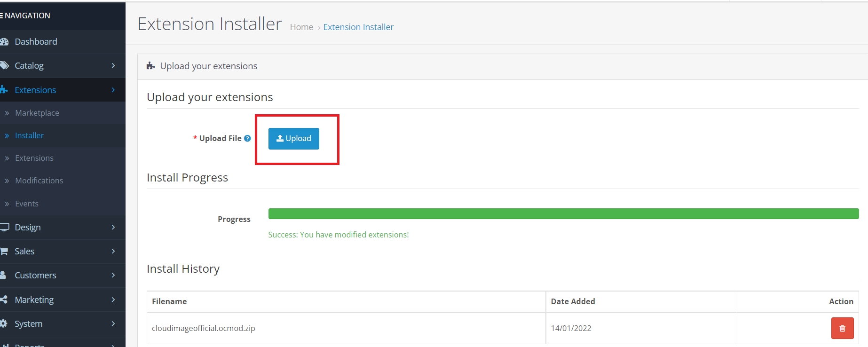The image size is (868, 347).
Task: Click the Marketing share icon
Action: (4, 300)
